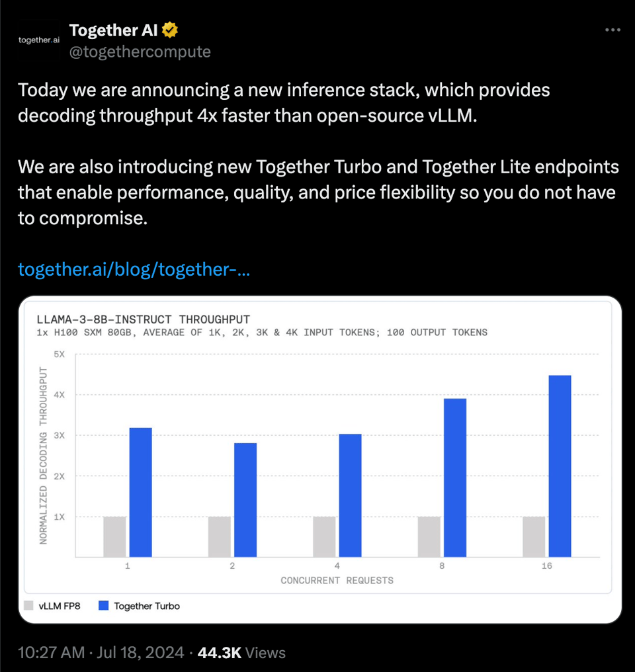Click the blue bar for 2 concurrent requests
Screen dimensions: 635x672
245,499
